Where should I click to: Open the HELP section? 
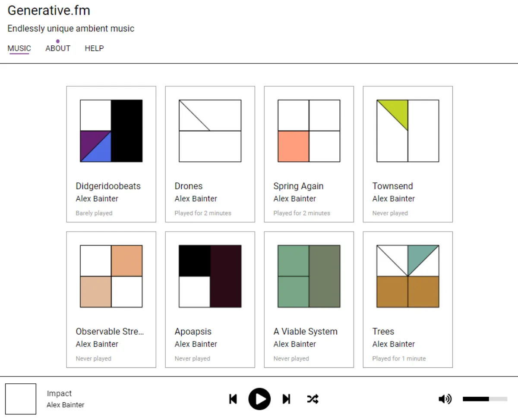point(94,48)
